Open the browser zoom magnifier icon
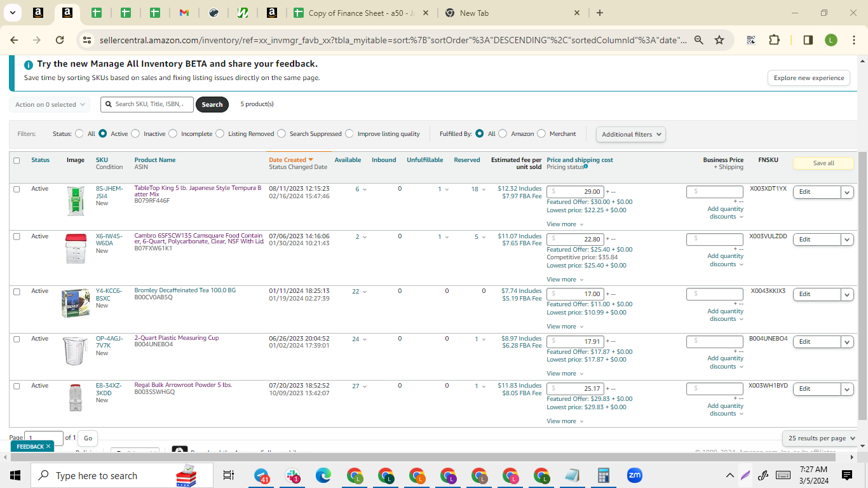Screen dimensions: 868x488 pyautogui.click(x=699, y=40)
